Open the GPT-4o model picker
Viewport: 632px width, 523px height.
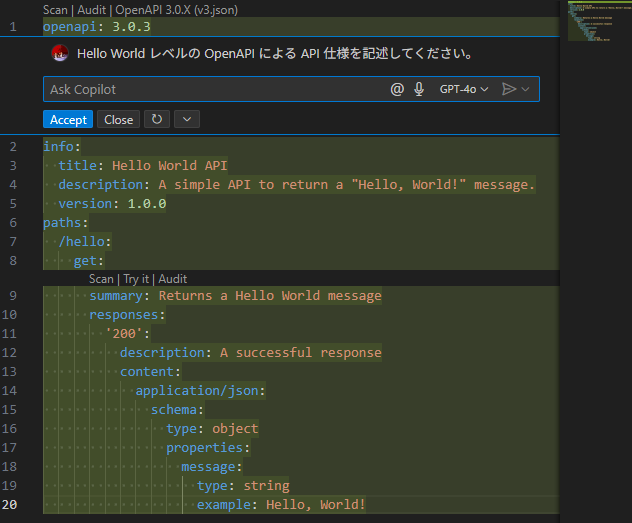coord(464,89)
